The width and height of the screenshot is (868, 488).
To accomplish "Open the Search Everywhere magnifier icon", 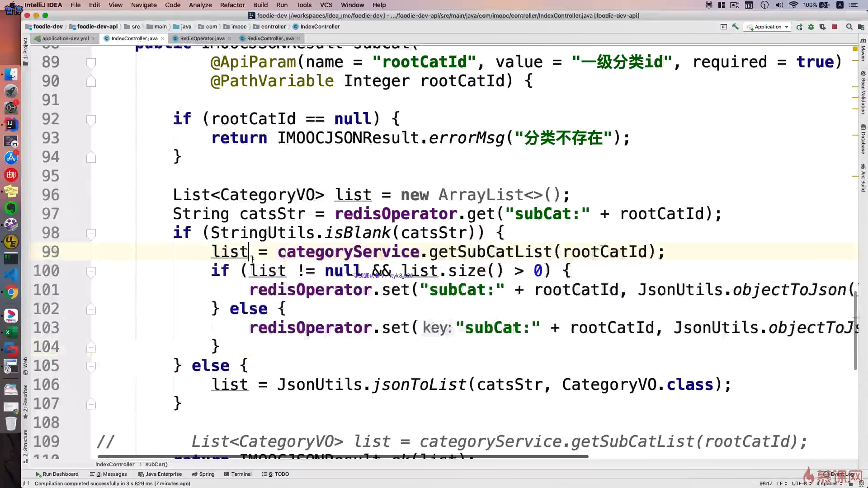I will click(x=849, y=27).
